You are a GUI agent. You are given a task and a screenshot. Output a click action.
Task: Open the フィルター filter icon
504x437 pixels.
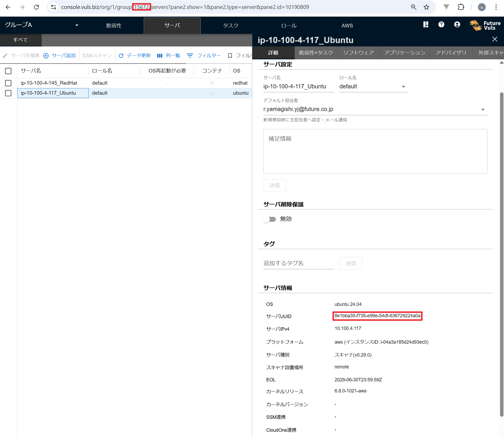pos(190,56)
